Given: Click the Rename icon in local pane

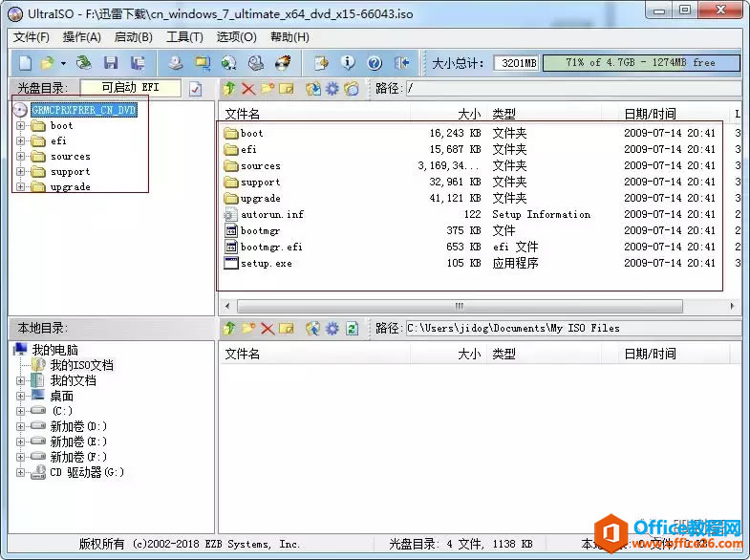Looking at the screenshot, I should click(287, 328).
